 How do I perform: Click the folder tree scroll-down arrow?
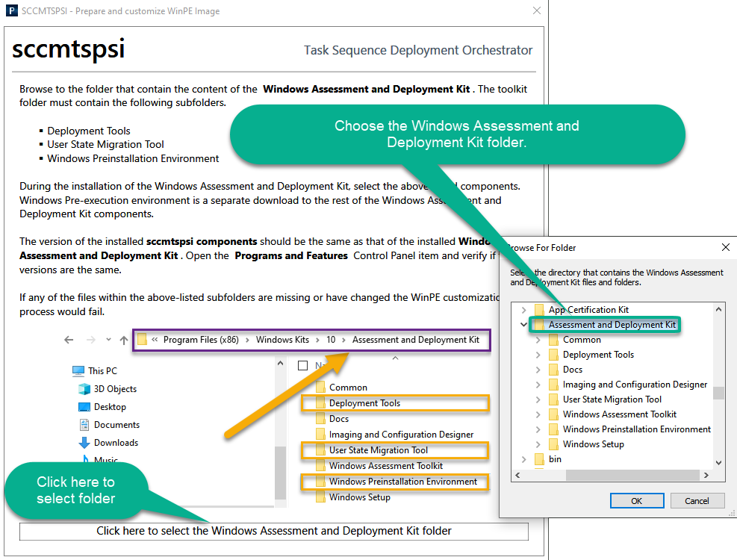[718, 462]
